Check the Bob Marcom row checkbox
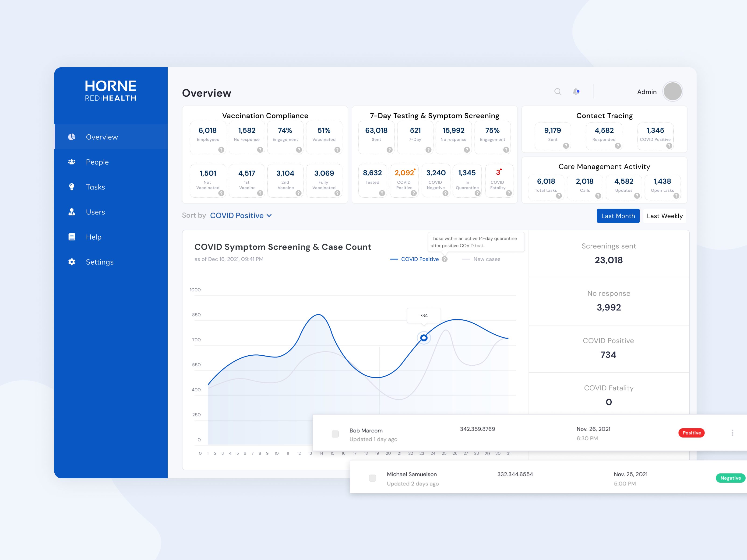This screenshot has width=747, height=560. point(335,434)
